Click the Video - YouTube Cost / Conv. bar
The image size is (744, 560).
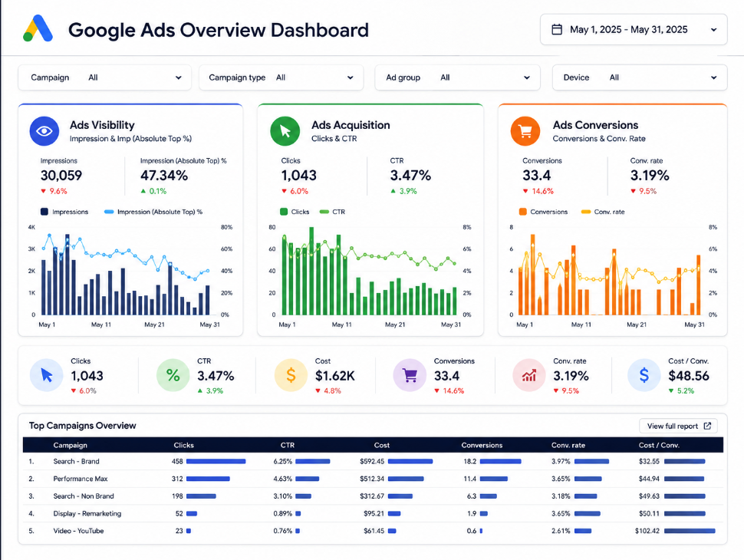click(690, 531)
